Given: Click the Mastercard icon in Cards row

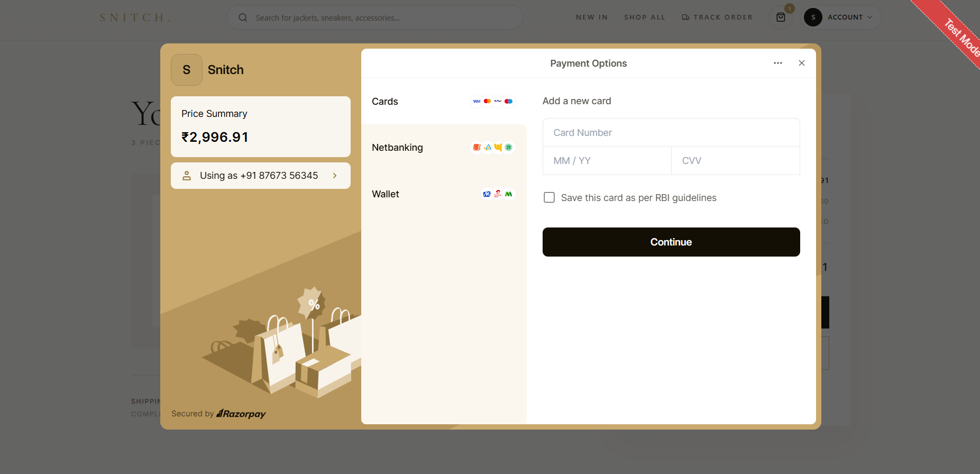Looking at the screenshot, I should point(487,101).
